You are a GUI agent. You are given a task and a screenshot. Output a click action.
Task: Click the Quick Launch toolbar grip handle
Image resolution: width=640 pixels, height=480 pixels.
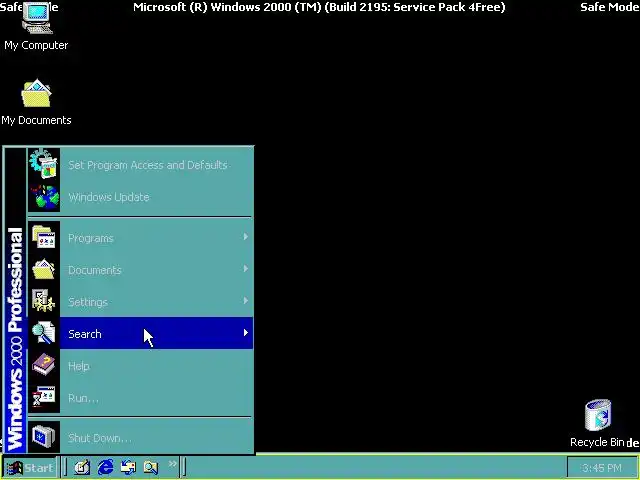[65, 467]
